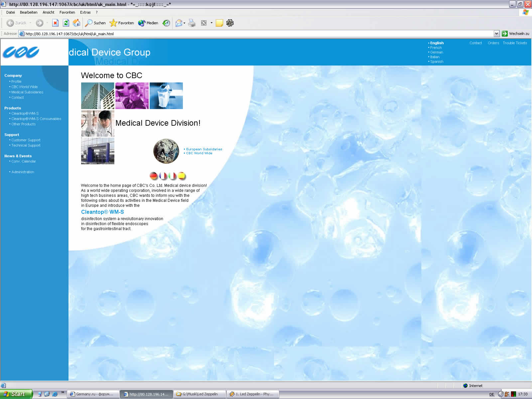Open the Favoriten menu
This screenshot has width=532, height=399.
(67, 12)
